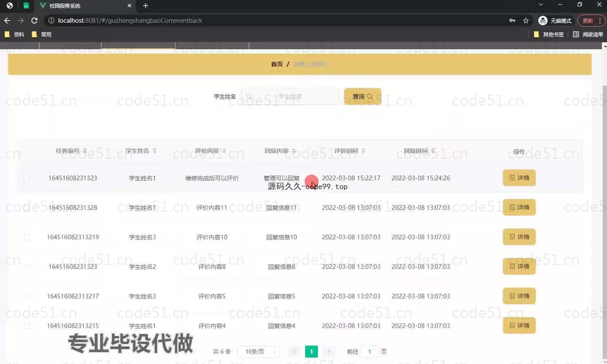This screenshot has height=364, width=607.
Task: Select checkbox for row 评价内容8
Action: [27, 267]
